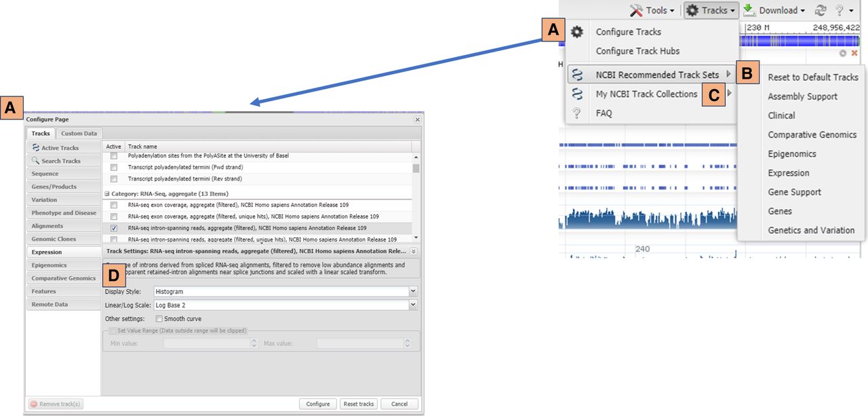Click the FAQ question mark icon
This screenshot has width=868, height=416.
(x=577, y=113)
